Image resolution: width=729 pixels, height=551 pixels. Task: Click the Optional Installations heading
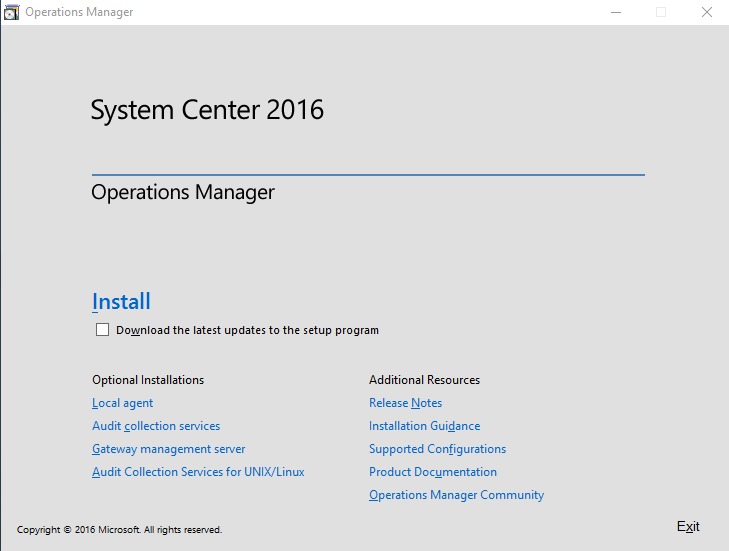pyautogui.click(x=148, y=380)
